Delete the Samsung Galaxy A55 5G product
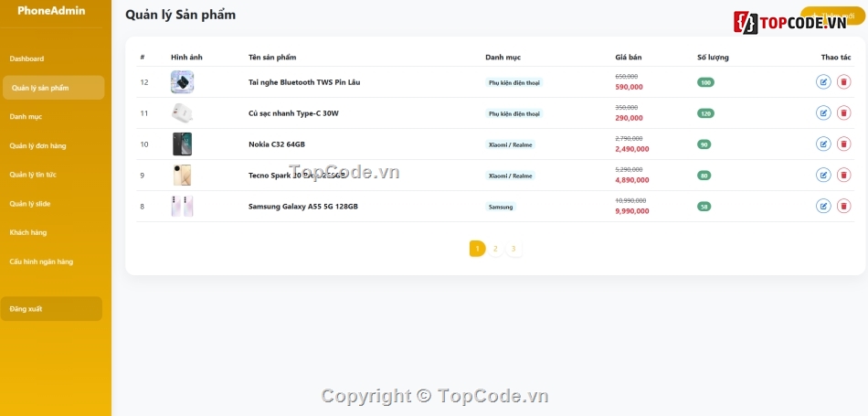Image resolution: width=868 pixels, height=416 pixels. [843, 206]
